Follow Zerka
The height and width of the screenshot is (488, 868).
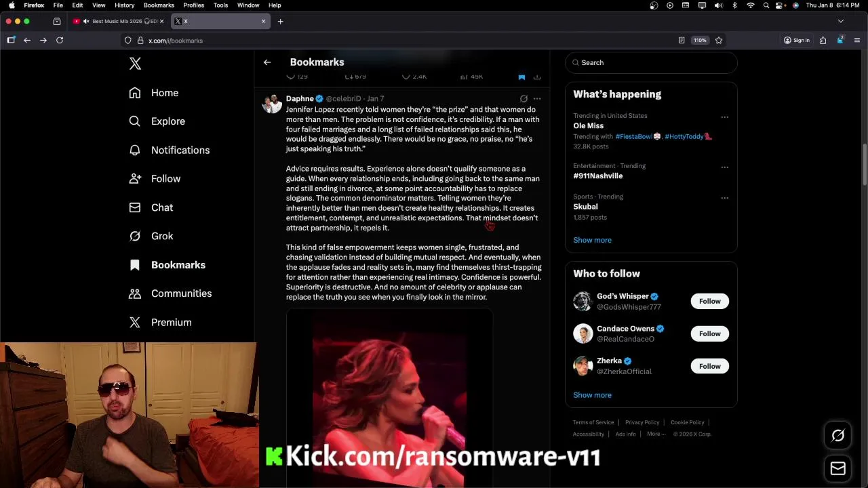tap(709, 366)
